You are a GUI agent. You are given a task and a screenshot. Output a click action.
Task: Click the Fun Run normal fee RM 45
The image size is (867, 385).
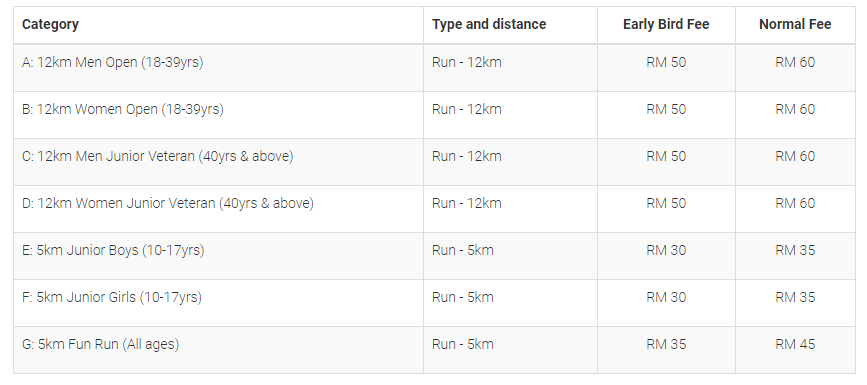coord(795,345)
